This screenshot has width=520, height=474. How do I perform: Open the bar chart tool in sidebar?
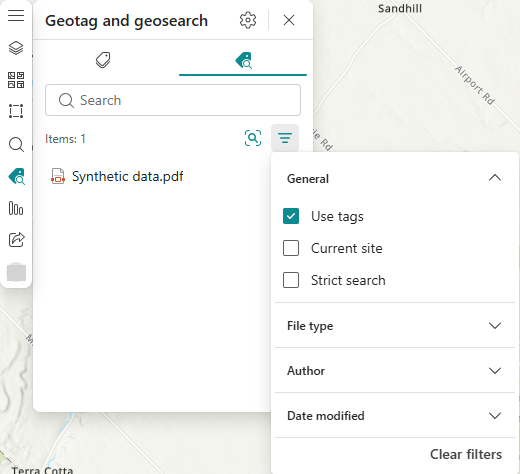click(x=16, y=208)
